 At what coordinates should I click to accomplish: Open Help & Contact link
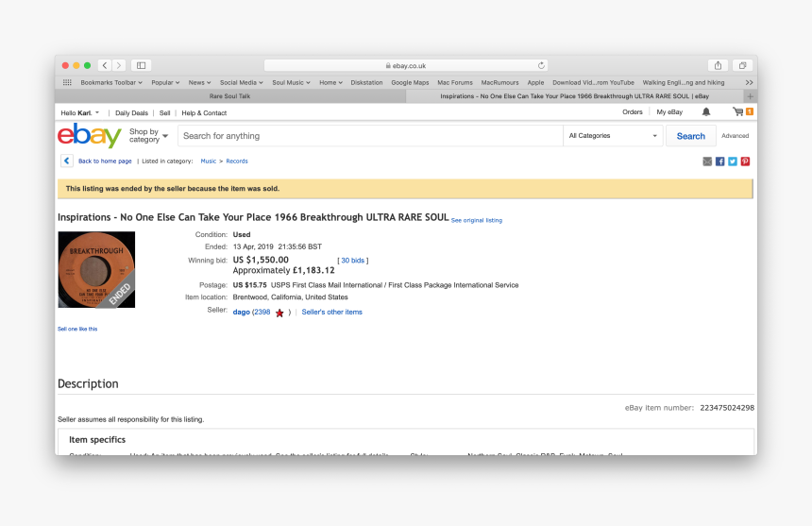[204, 113]
